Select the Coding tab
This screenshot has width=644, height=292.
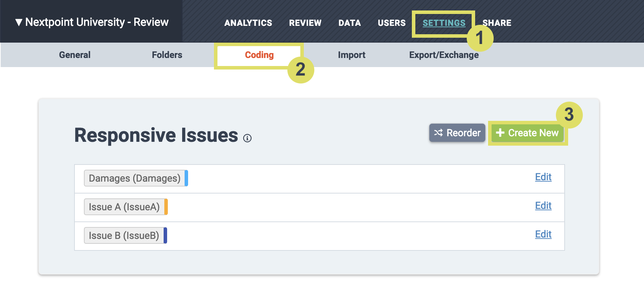(x=259, y=55)
